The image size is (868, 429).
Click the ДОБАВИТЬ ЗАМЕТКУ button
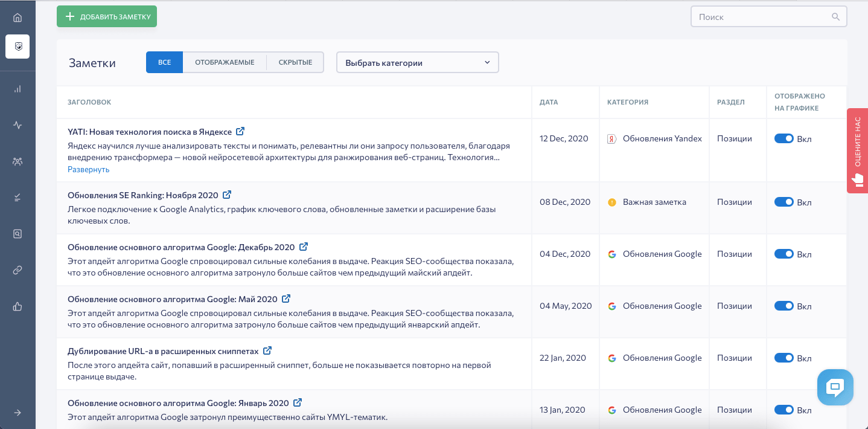point(107,16)
